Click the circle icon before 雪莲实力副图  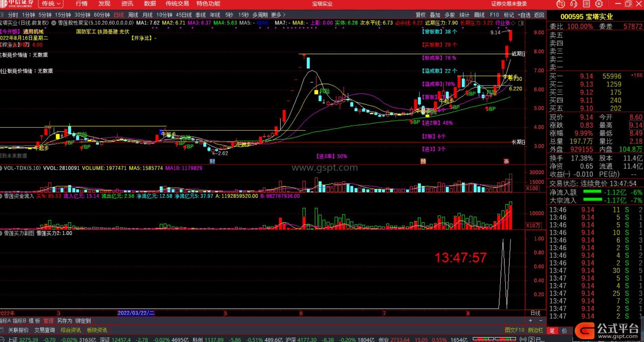pyautogui.click(x=1, y=233)
